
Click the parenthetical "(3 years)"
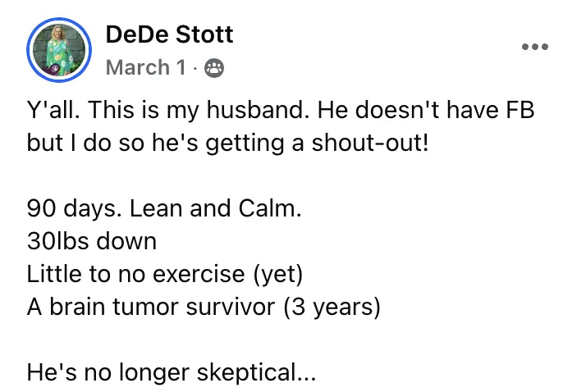coord(332,308)
